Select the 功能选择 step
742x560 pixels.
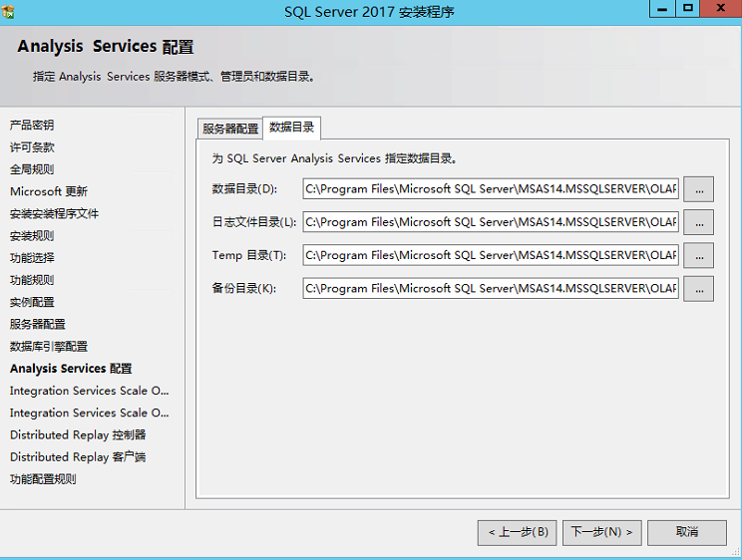(x=32, y=258)
